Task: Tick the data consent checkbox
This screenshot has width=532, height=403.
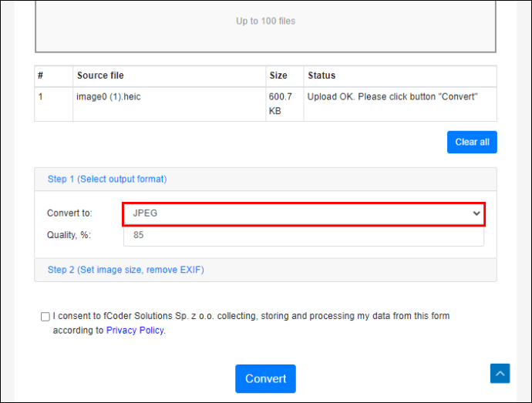Action: pyautogui.click(x=45, y=317)
